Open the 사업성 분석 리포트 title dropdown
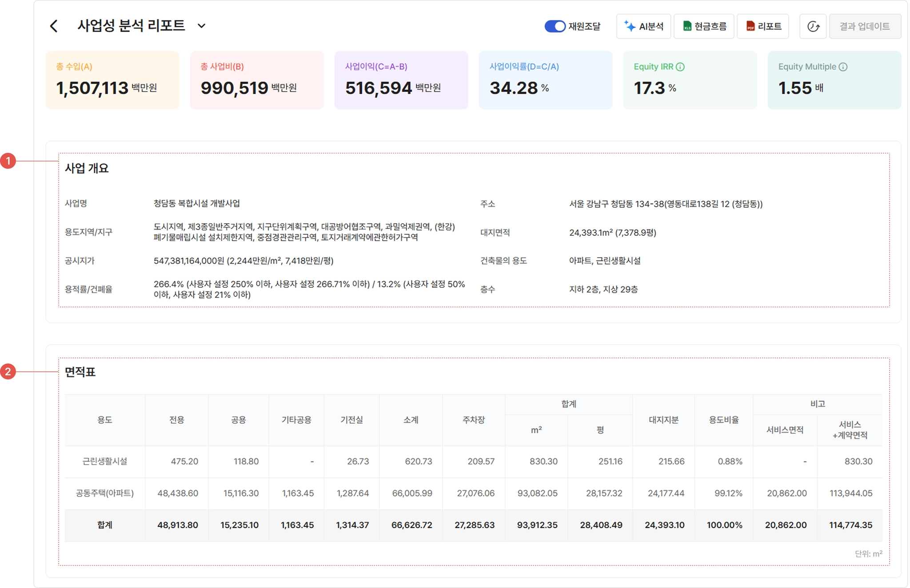 click(x=201, y=26)
